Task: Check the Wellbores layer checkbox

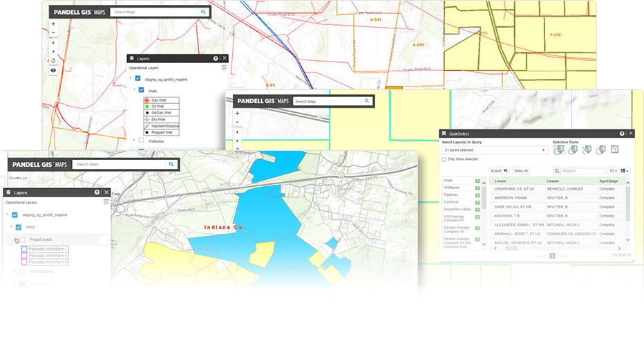Action: 141,140
